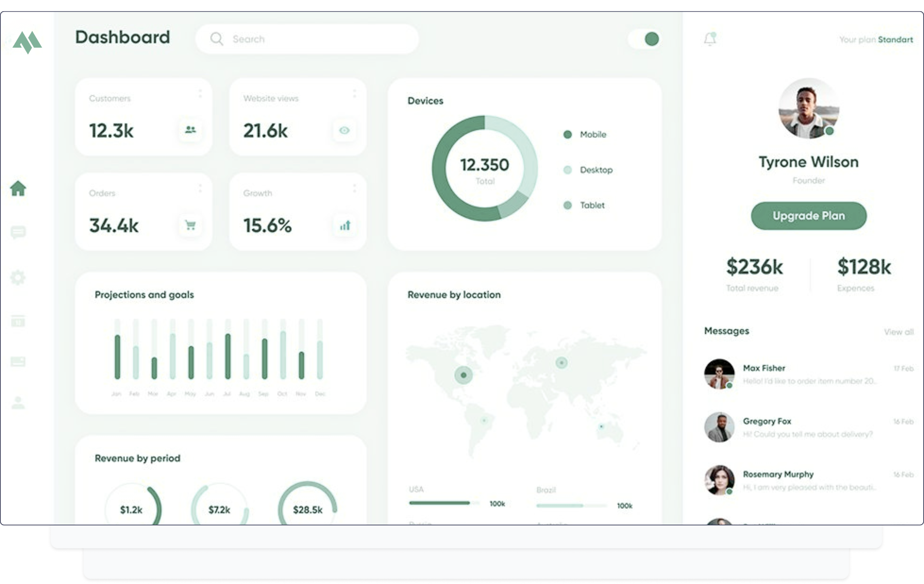This screenshot has width=924, height=584.
Task: Open the Customers card three-dot menu
Action: click(x=200, y=94)
